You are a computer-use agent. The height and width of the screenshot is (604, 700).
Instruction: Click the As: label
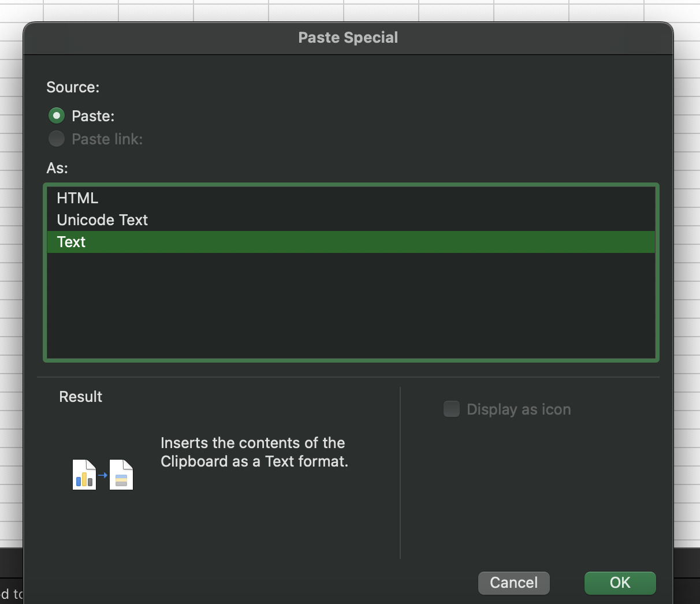coord(57,168)
